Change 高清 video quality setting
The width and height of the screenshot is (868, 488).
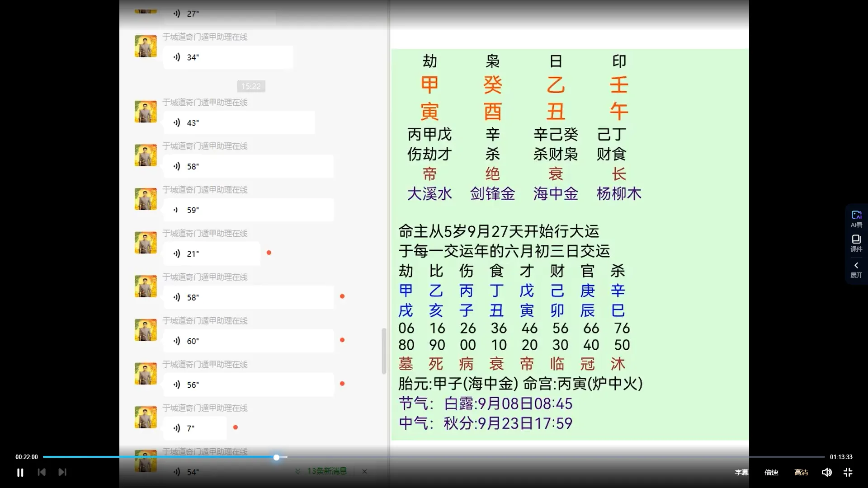tap(801, 472)
